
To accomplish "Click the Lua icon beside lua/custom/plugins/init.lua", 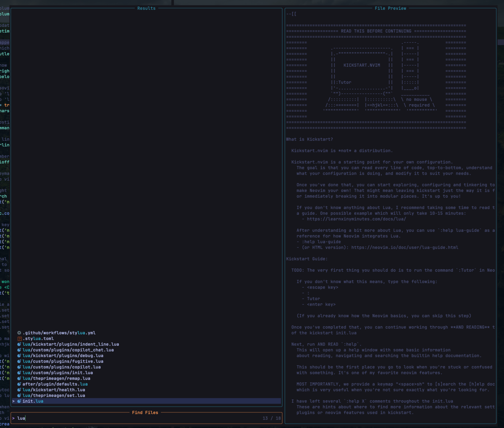I will click(19, 373).
